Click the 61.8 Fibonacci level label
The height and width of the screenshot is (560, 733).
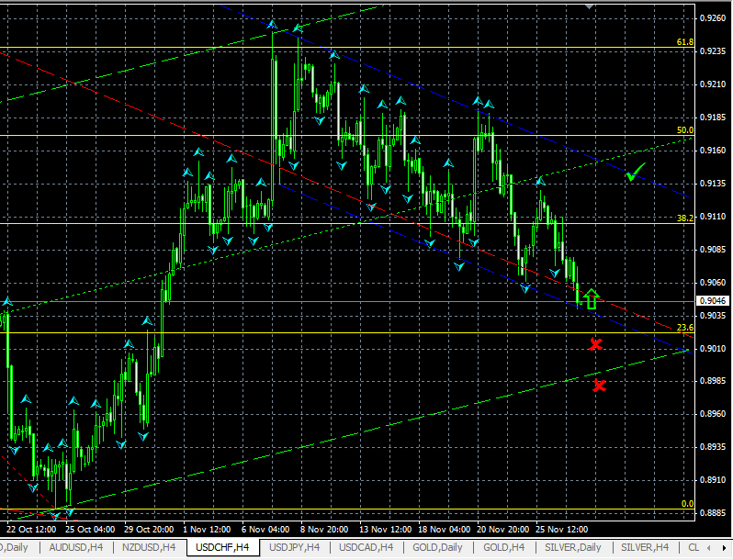coord(684,42)
